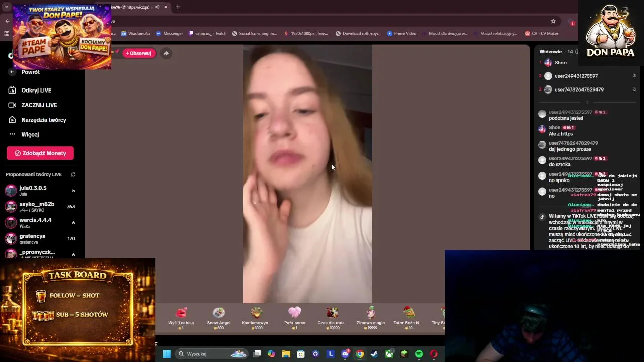The image size is (644, 362).
Task: Open the Download rolls-royc... bookmark
Action: (x=359, y=34)
